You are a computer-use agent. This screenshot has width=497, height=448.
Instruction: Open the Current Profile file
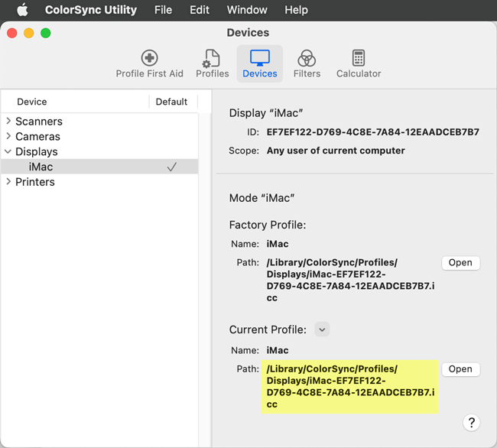coord(460,368)
